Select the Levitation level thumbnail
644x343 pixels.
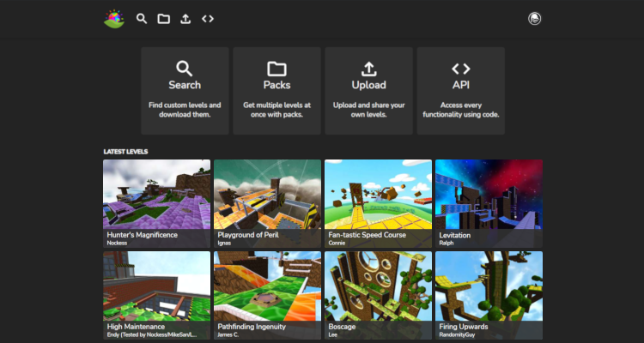pos(489,195)
